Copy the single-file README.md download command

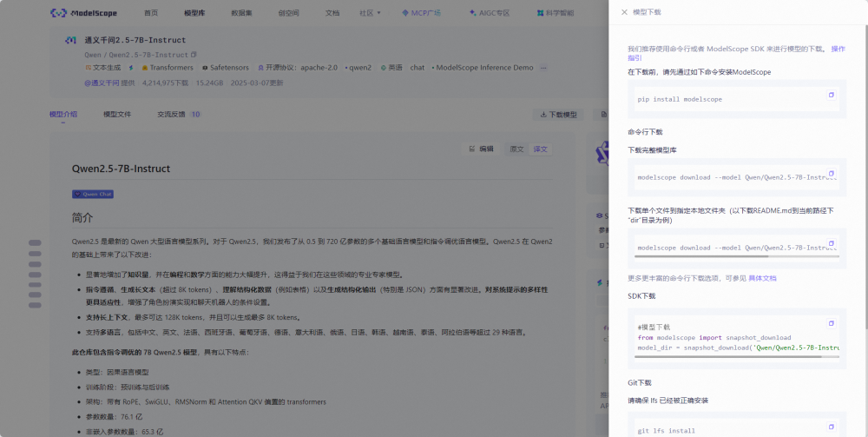(x=831, y=244)
